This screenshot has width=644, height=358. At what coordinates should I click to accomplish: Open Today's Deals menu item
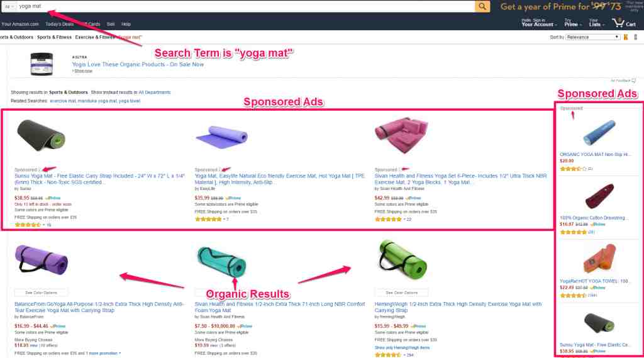(x=60, y=25)
